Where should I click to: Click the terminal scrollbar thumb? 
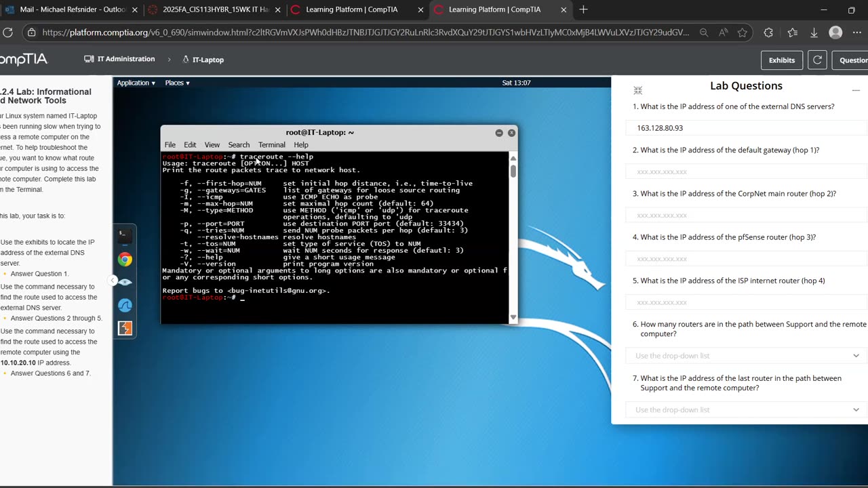(x=513, y=171)
